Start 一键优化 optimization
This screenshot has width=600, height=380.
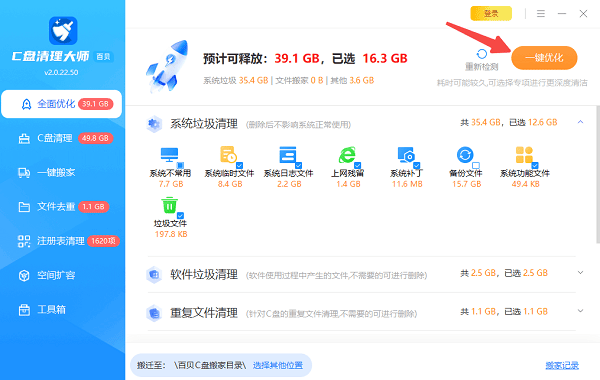click(x=544, y=58)
